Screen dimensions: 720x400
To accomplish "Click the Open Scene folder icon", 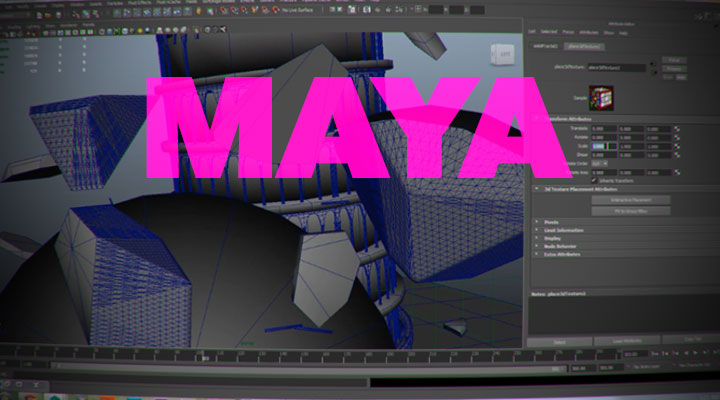I will (48, 15).
